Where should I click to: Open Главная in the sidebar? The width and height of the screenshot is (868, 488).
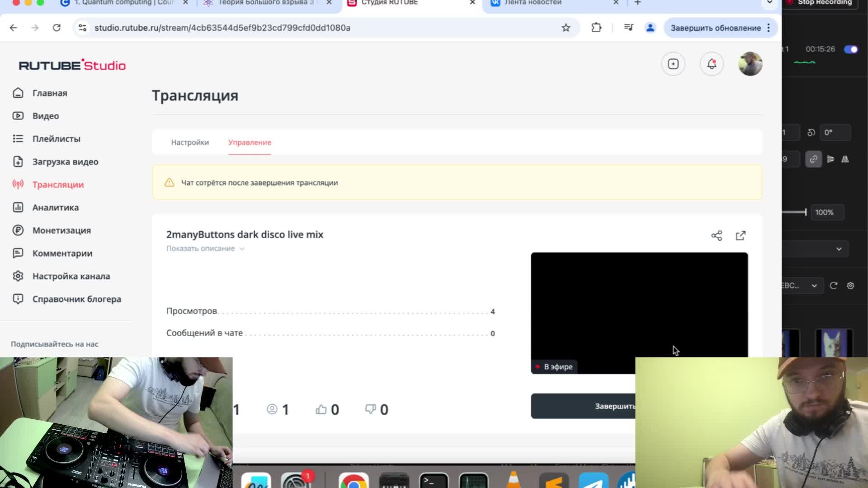tap(50, 93)
